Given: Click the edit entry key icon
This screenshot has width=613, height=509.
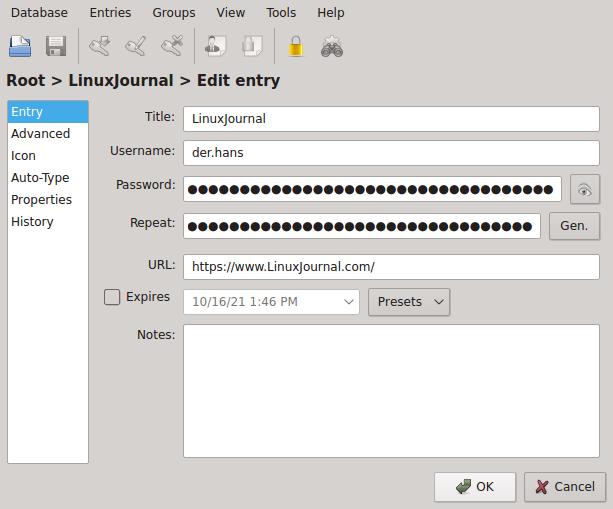Looking at the screenshot, I should (x=136, y=46).
